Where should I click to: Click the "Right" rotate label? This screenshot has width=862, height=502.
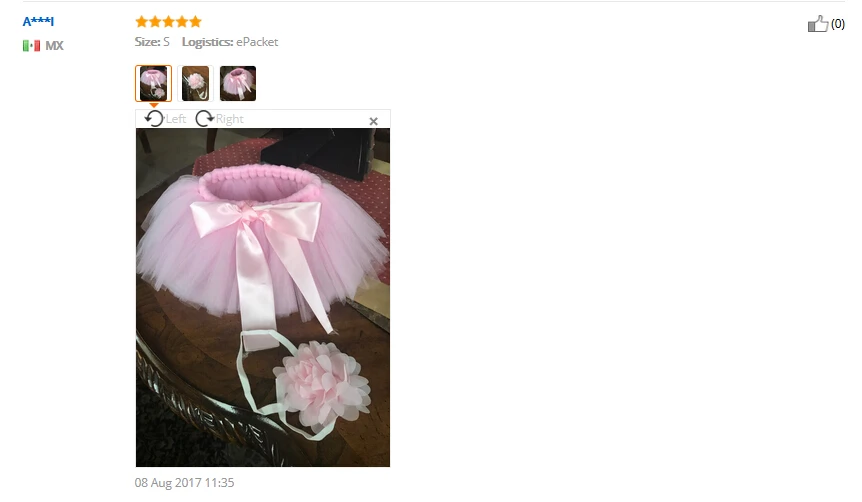(x=229, y=119)
